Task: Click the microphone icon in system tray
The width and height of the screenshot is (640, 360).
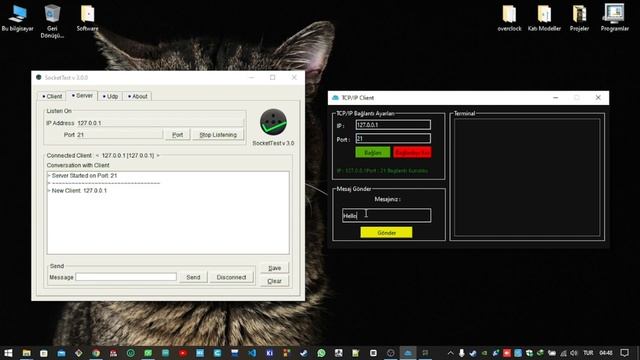Action: tap(461, 353)
